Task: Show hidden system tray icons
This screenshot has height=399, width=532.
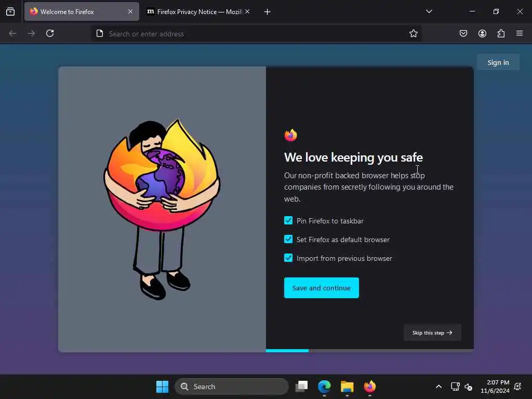Action: [x=438, y=387]
